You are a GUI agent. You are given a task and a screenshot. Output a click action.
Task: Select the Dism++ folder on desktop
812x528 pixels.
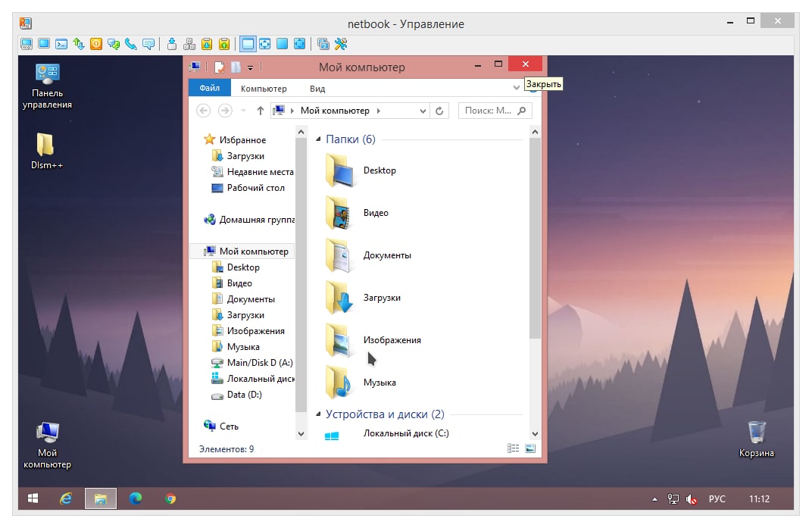click(x=47, y=151)
